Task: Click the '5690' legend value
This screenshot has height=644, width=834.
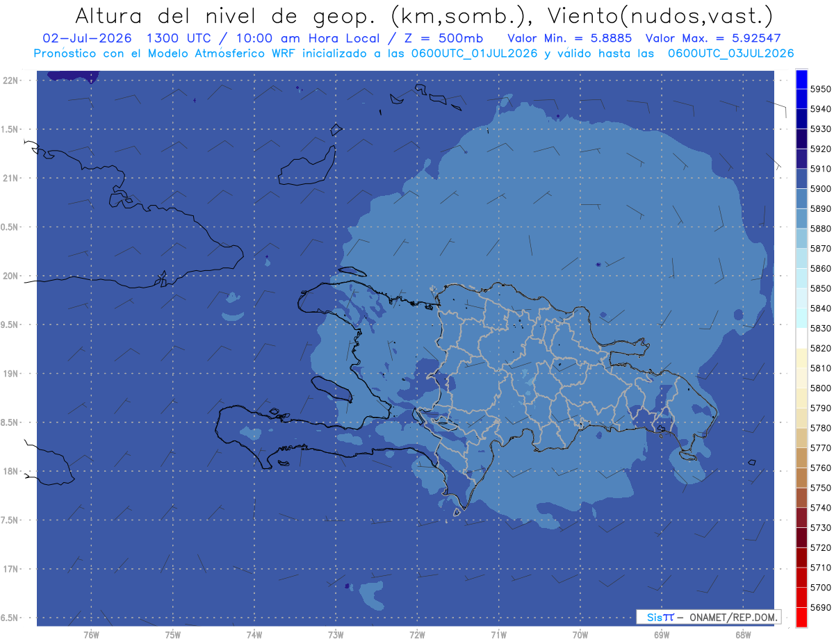Action: point(820,607)
